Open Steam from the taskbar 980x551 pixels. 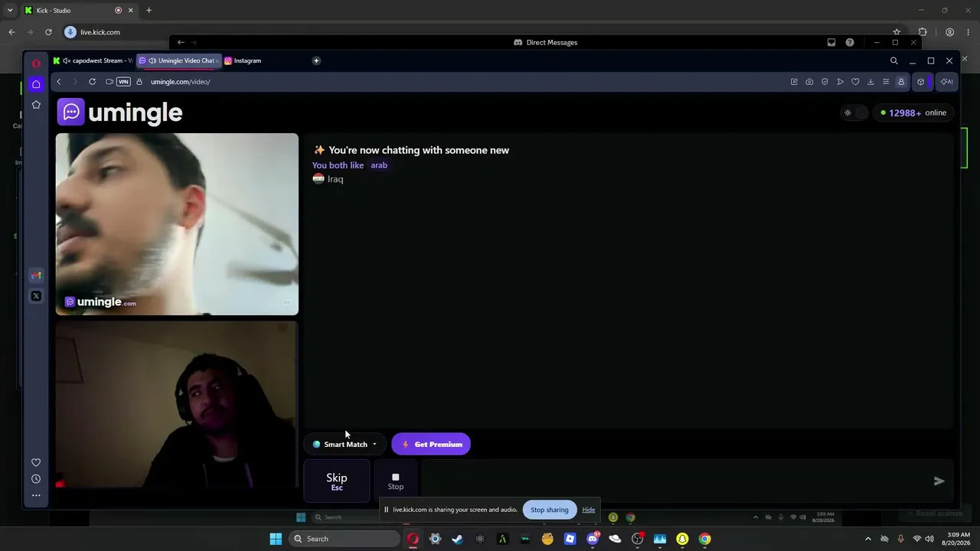coord(457,539)
